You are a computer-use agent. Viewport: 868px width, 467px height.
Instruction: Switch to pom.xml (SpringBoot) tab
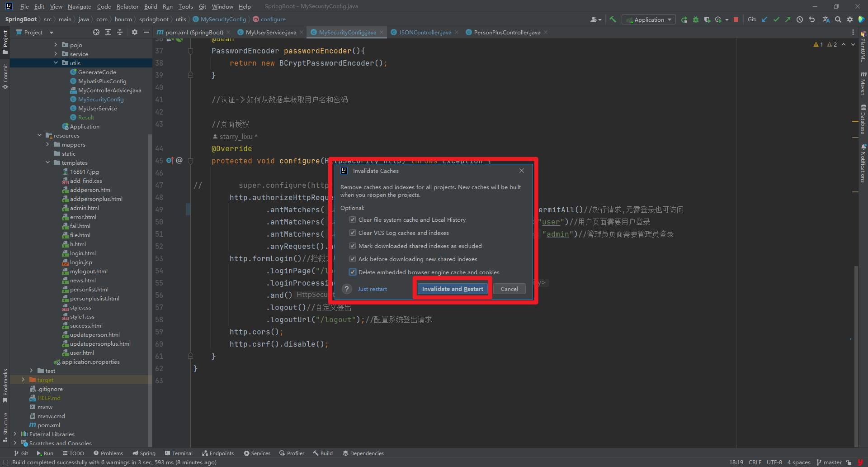pos(194,32)
